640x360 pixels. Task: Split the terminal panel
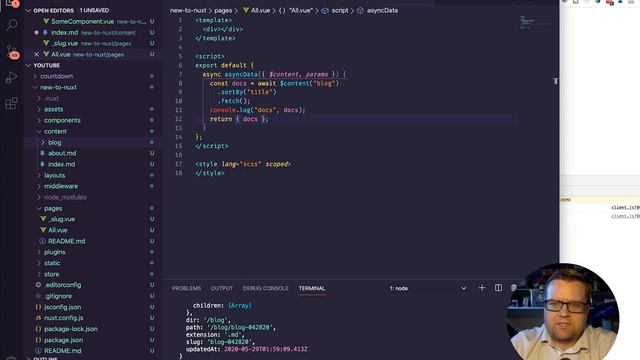498,288
